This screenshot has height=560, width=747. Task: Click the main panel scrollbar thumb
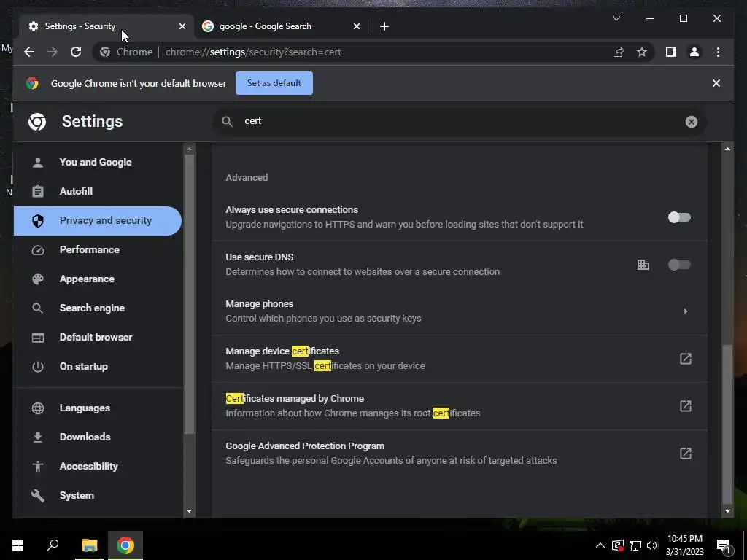[727, 424]
